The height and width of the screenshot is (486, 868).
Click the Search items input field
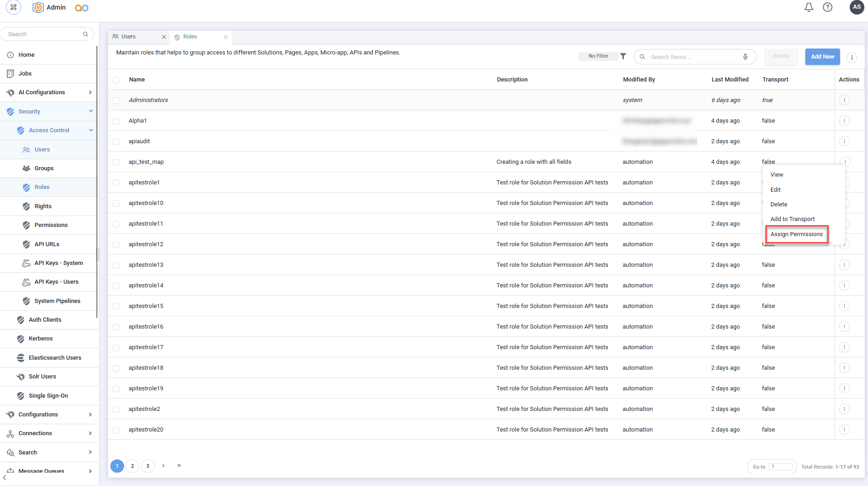coord(694,57)
